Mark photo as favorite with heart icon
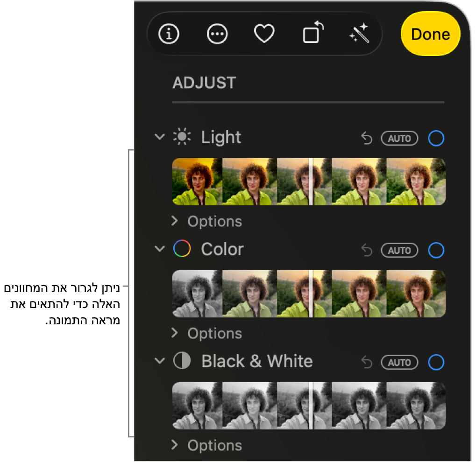 click(x=264, y=34)
